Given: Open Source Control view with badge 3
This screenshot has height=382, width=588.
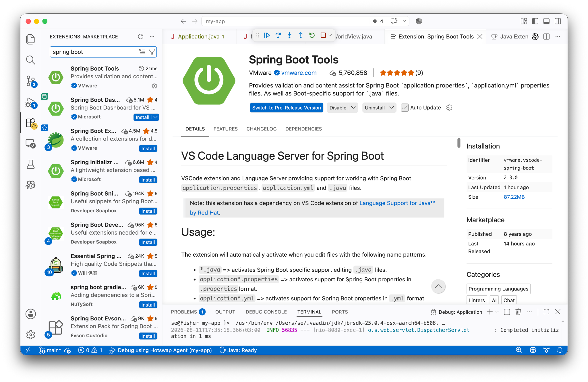Looking at the screenshot, I should pos(31,81).
